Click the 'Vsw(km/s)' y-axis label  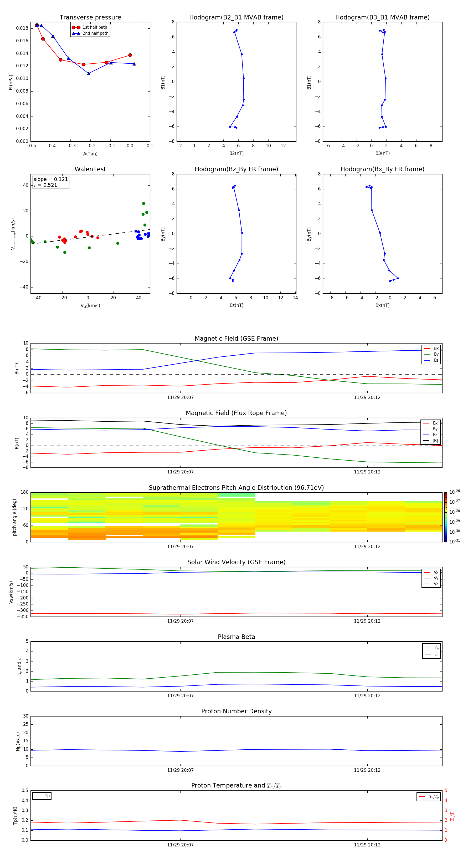click(11, 592)
